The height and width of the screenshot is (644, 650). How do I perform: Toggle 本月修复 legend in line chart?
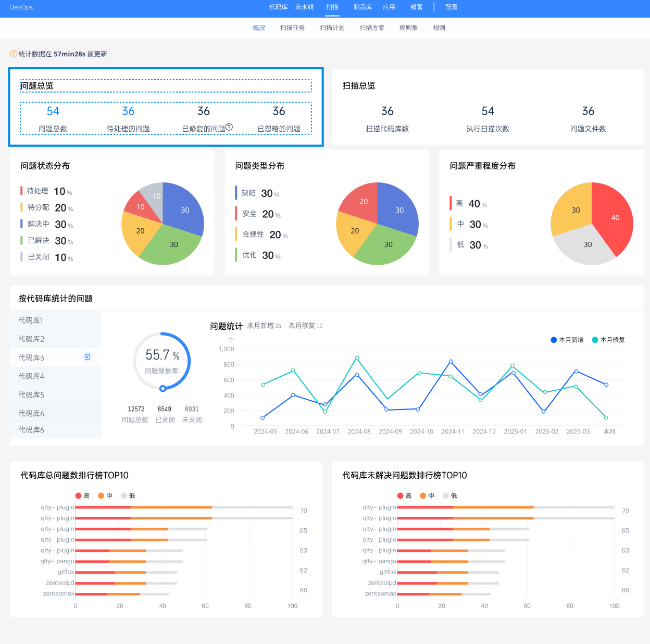click(x=608, y=340)
